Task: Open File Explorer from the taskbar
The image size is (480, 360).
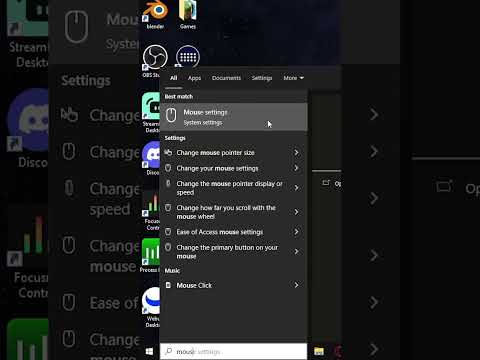Action: (x=319, y=351)
